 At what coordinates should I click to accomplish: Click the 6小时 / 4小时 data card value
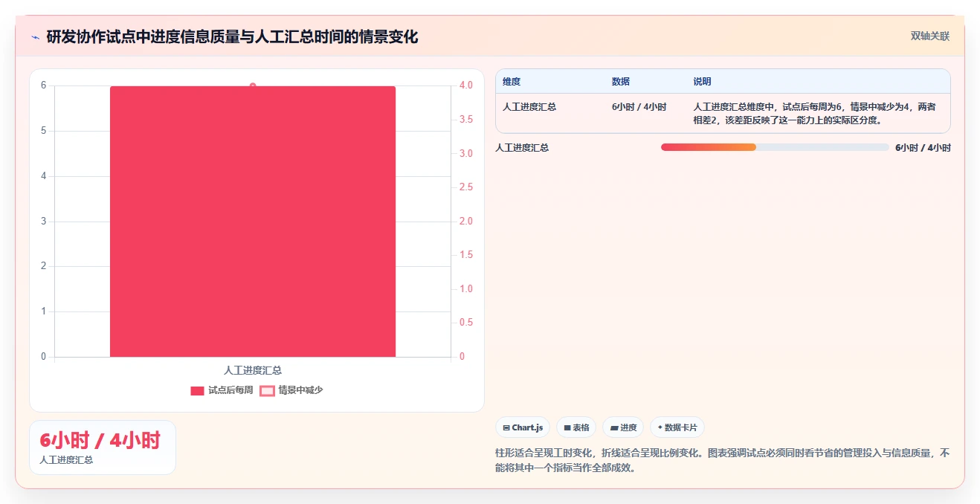point(100,440)
